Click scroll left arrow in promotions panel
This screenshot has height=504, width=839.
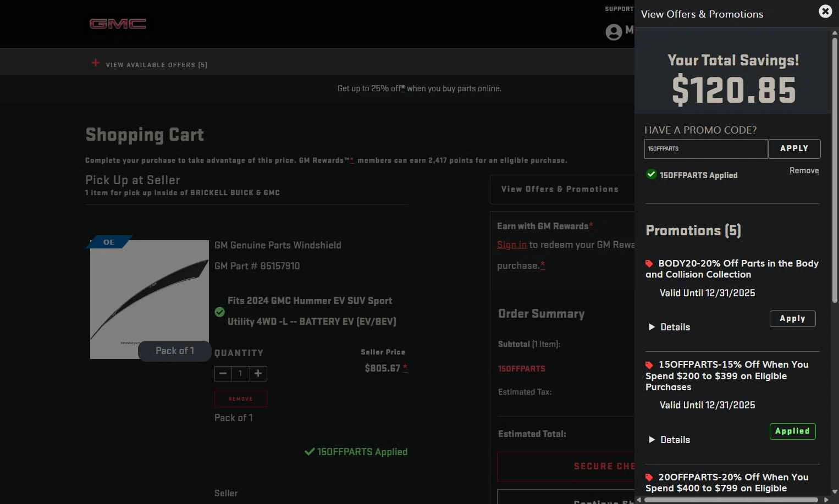(x=639, y=500)
